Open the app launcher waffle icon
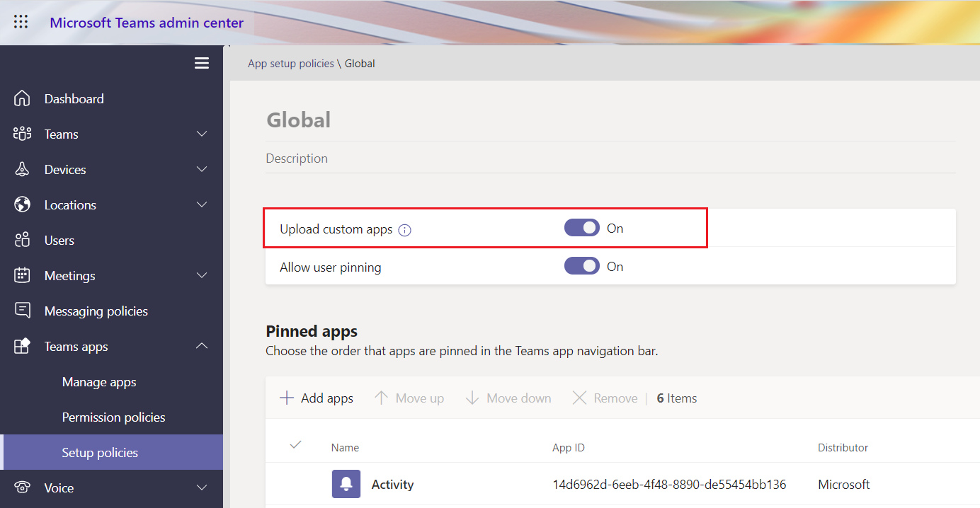 pyautogui.click(x=21, y=22)
